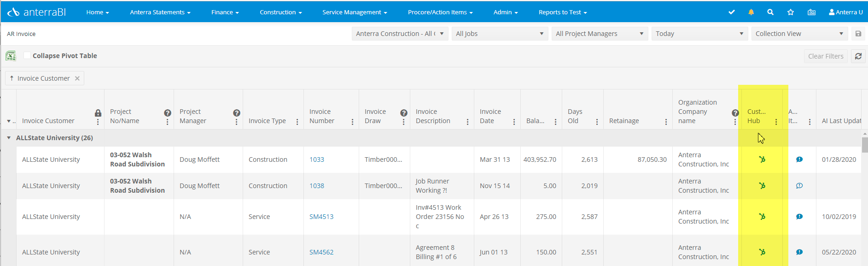Open the Service Management menu
Image resolution: width=868 pixels, height=266 pixels.
[355, 12]
